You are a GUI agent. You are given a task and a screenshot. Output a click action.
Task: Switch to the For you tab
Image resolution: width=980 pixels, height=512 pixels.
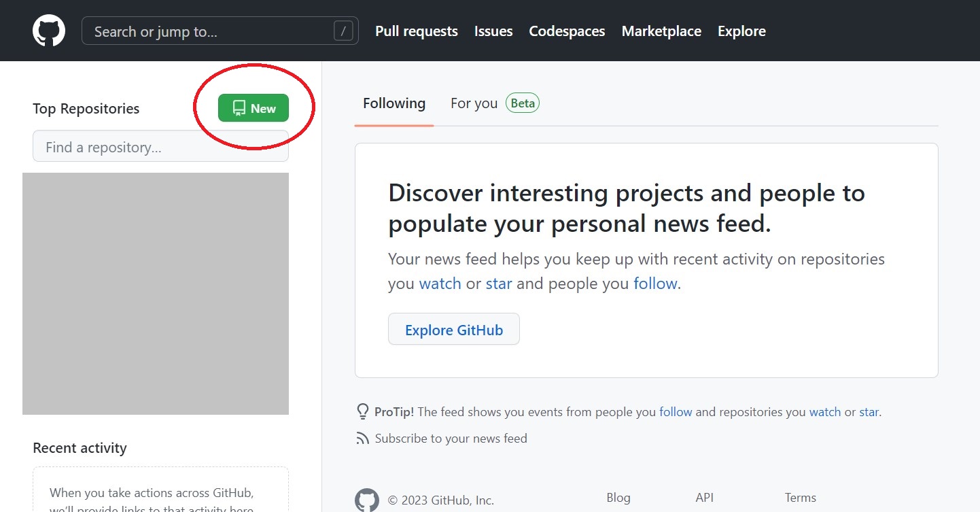(474, 103)
